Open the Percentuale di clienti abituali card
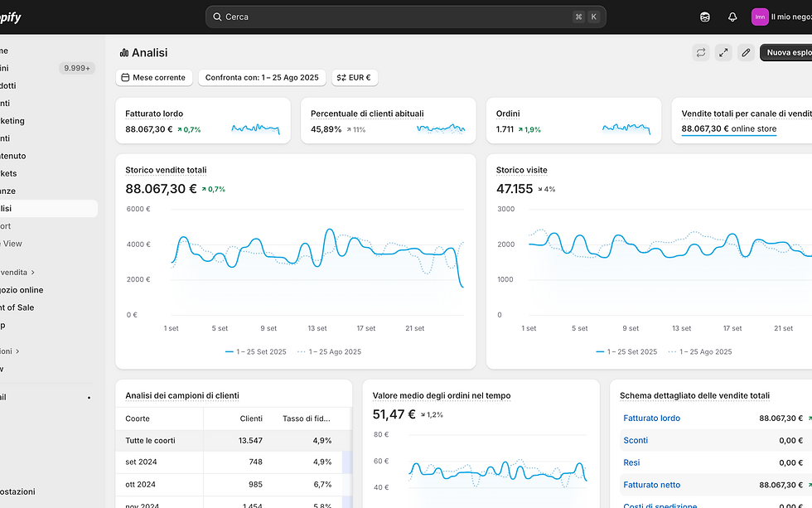 (389, 121)
